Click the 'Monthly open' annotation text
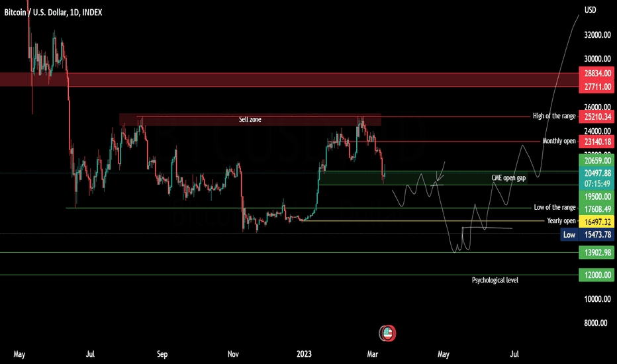The width and height of the screenshot is (617, 364). 559,141
